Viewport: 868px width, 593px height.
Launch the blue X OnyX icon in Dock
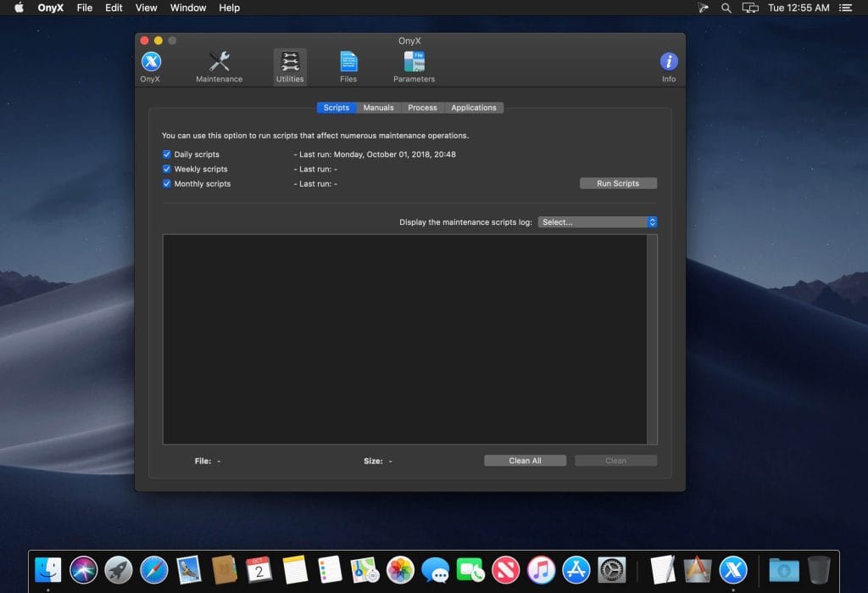click(732, 569)
